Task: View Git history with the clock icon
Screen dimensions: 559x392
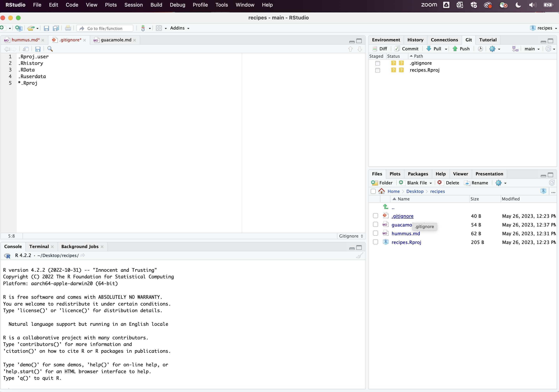Action: 480,49
